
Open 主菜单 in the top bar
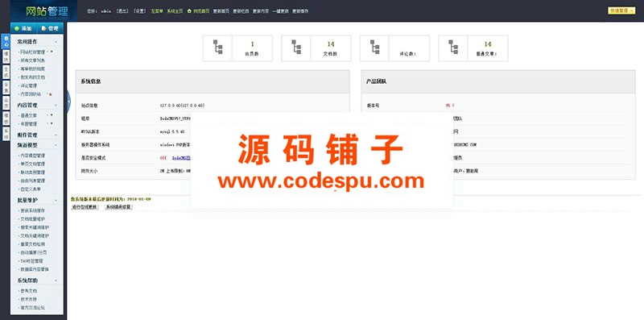click(156, 11)
